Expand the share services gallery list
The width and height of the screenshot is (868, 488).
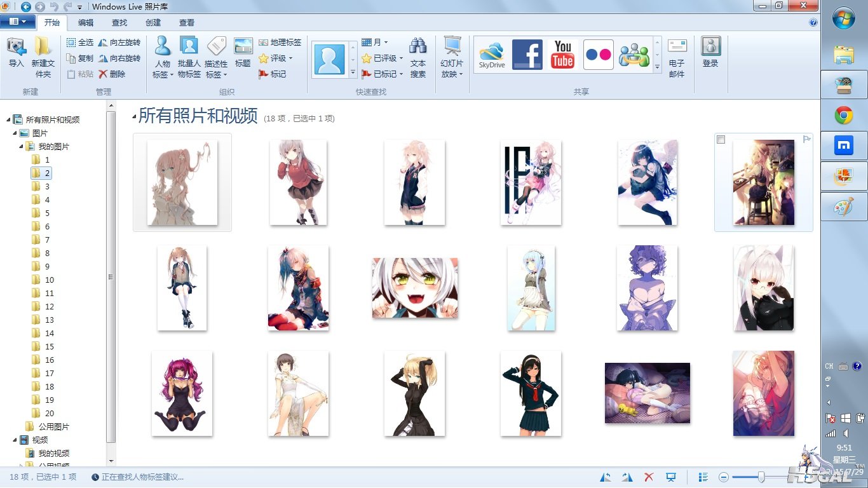(657, 67)
